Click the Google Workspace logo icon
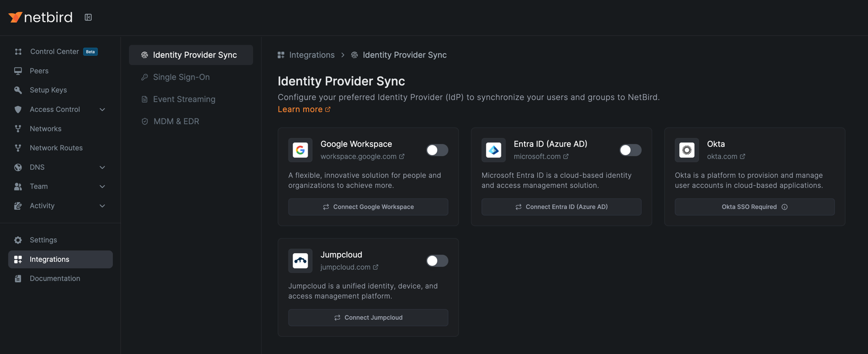 click(300, 150)
